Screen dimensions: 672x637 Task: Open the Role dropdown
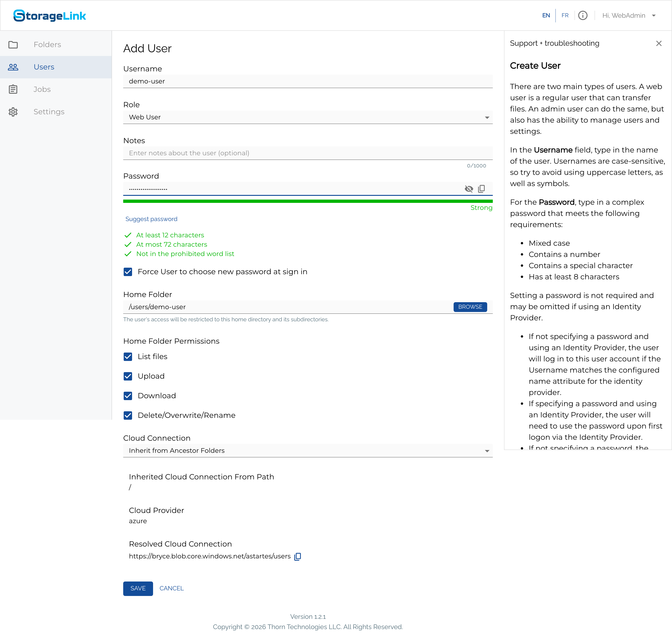click(x=308, y=117)
